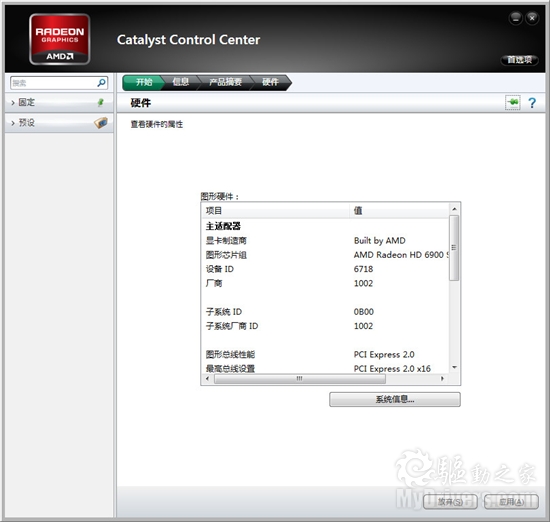This screenshot has height=522, width=550.
Task: Click the preset tag icon beside 预设
Action: 101,122
